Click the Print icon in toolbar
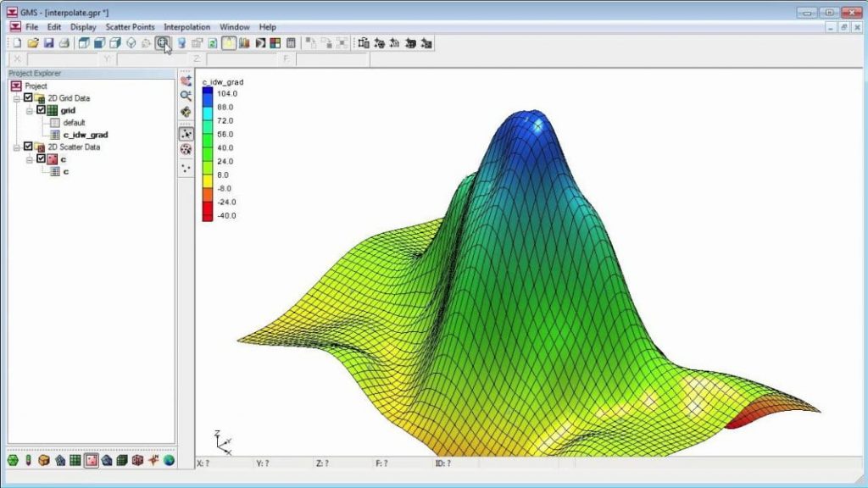The height and width of the screenshot is (488, 868). coord(64,43)
